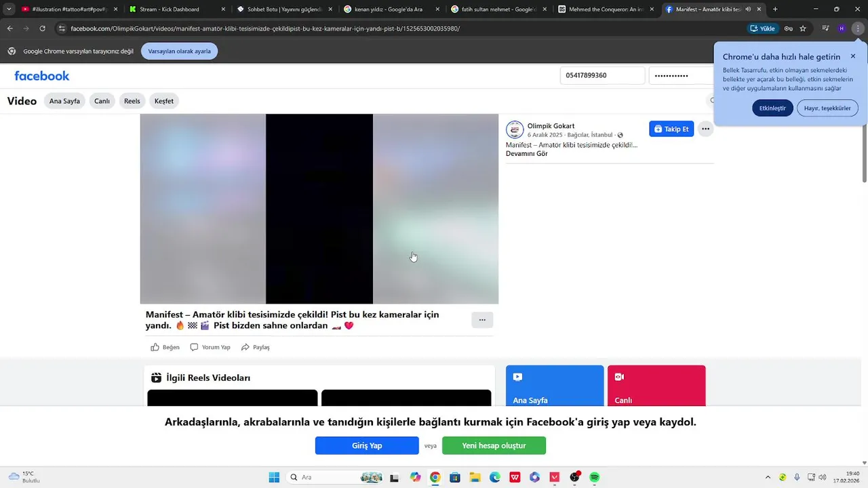
Task: Open the Canlı video tab
Action: 102,101
